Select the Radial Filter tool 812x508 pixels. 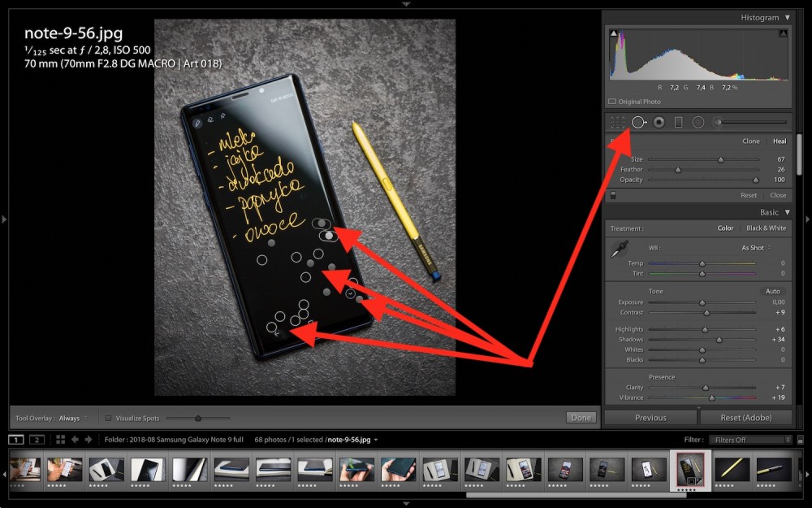[x=698, y=123]
